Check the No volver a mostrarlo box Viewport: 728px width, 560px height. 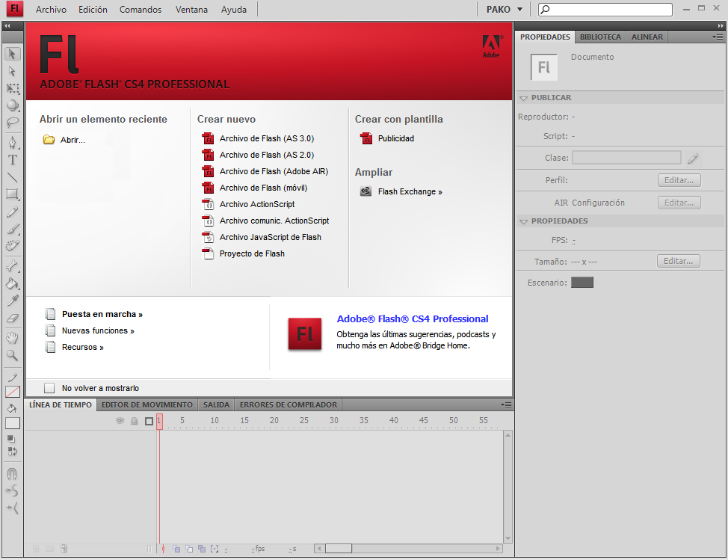point(49,388)
